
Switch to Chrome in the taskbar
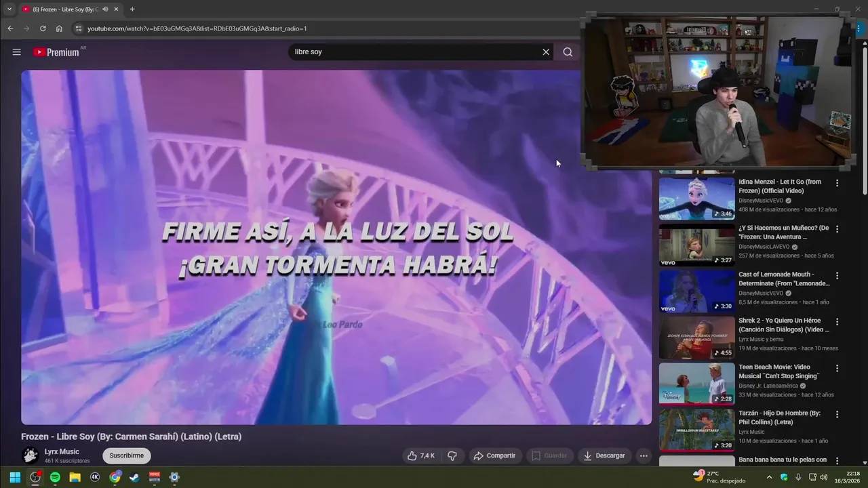[115, 477]
